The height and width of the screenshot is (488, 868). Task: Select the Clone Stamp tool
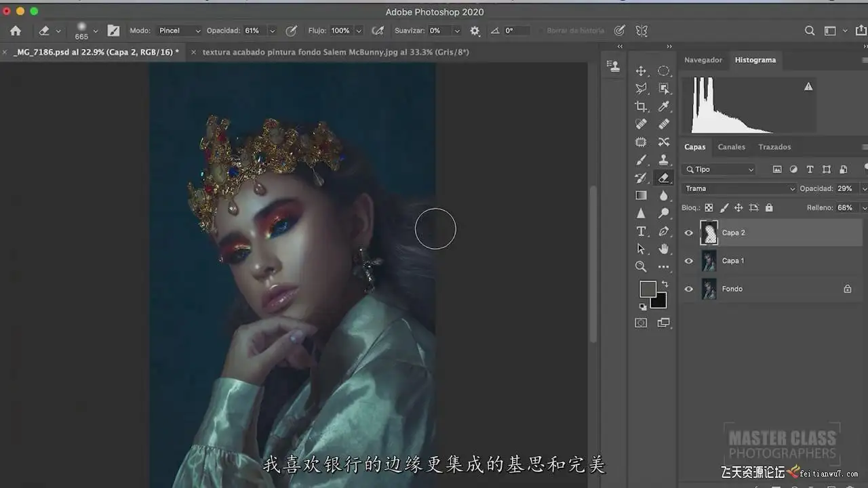pos(664,160)
